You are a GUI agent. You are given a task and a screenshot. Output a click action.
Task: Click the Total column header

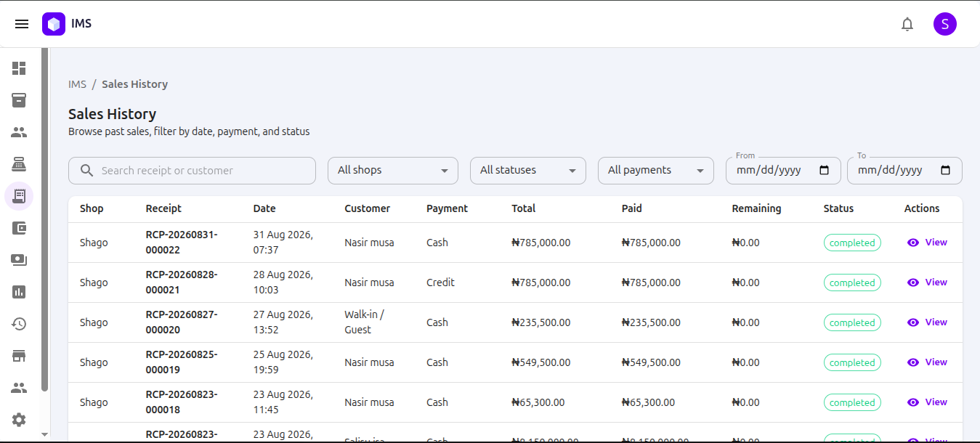coord(523,208)
